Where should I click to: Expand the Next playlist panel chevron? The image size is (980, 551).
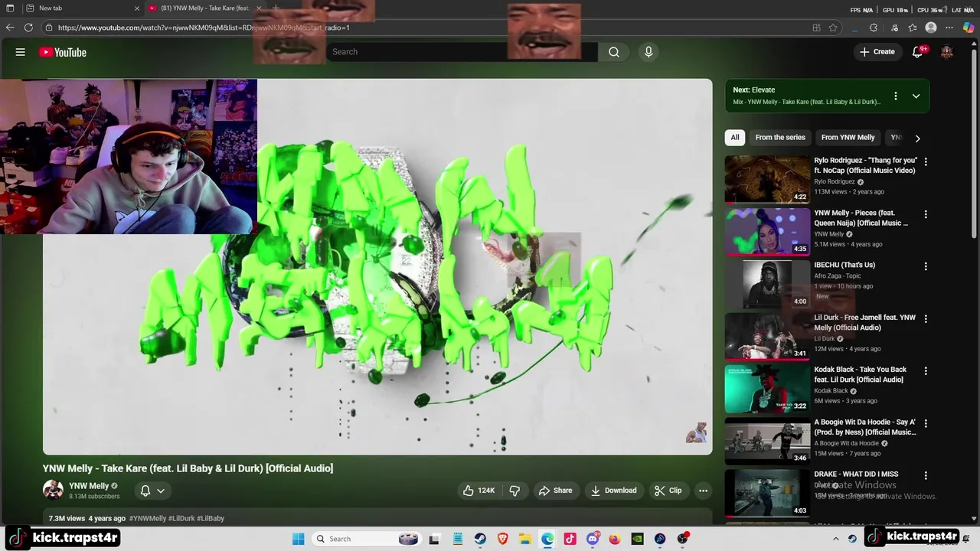[916, 96]
